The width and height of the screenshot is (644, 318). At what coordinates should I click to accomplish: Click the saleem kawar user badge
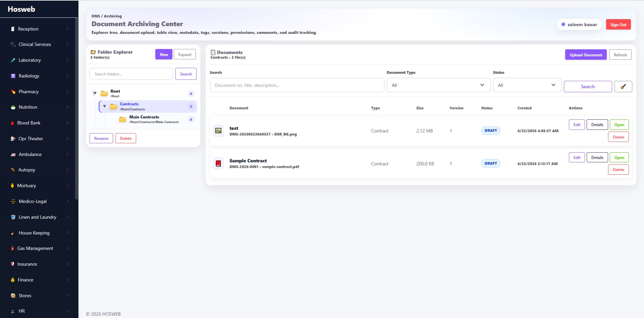[x=579, y=24]
